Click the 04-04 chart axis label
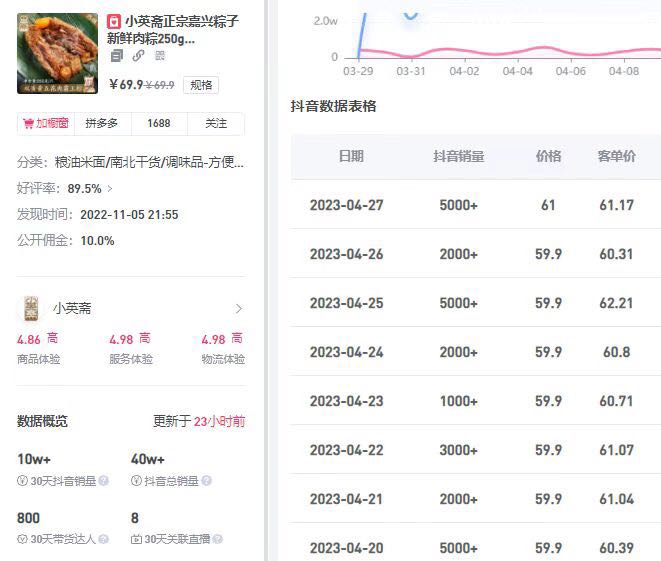This screenshot has width=661, height=561. 518,71
